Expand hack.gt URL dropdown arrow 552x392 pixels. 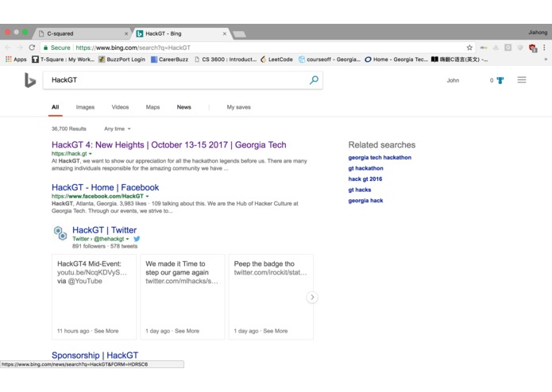[x=91, y=154]
